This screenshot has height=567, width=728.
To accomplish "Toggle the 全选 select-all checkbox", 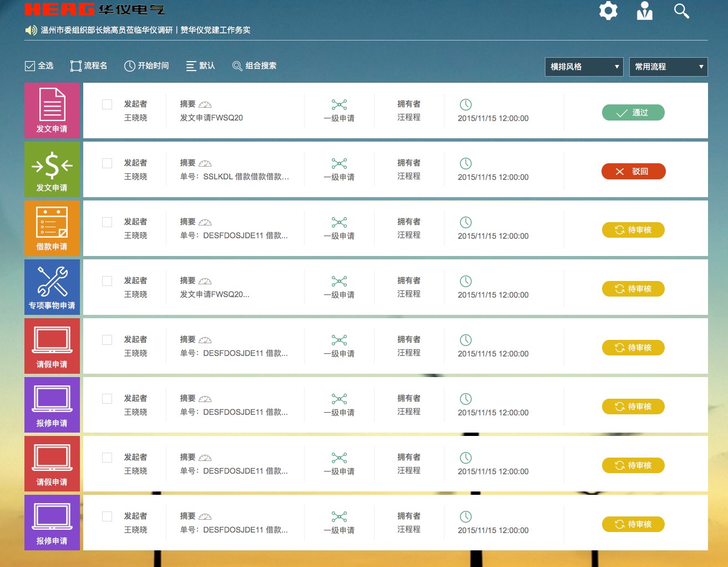I will pos(30,66).
